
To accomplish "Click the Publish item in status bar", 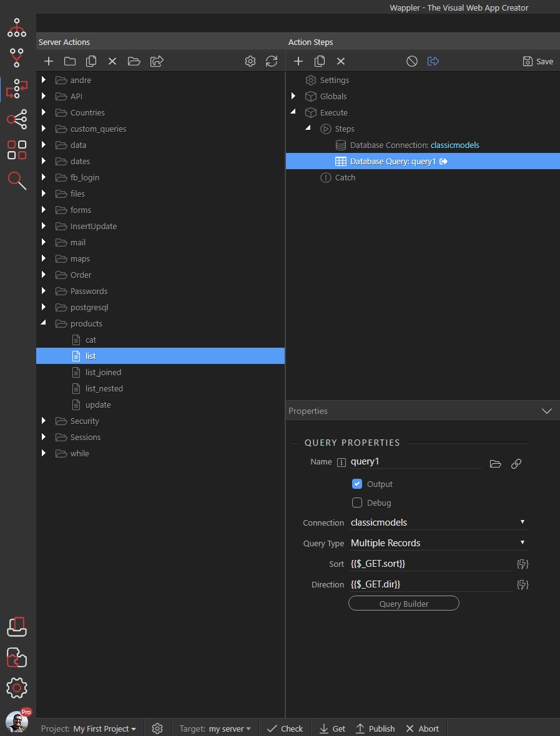I will click(x=375, y=729).
